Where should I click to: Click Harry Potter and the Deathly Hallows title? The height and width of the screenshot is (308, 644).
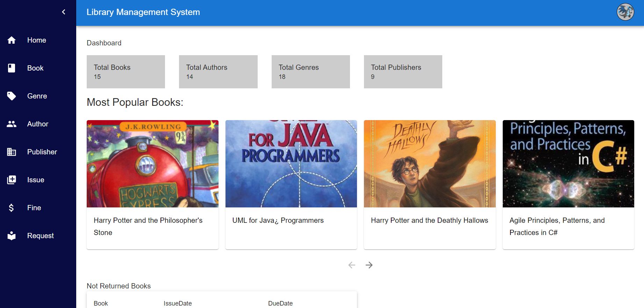point(429,220)
